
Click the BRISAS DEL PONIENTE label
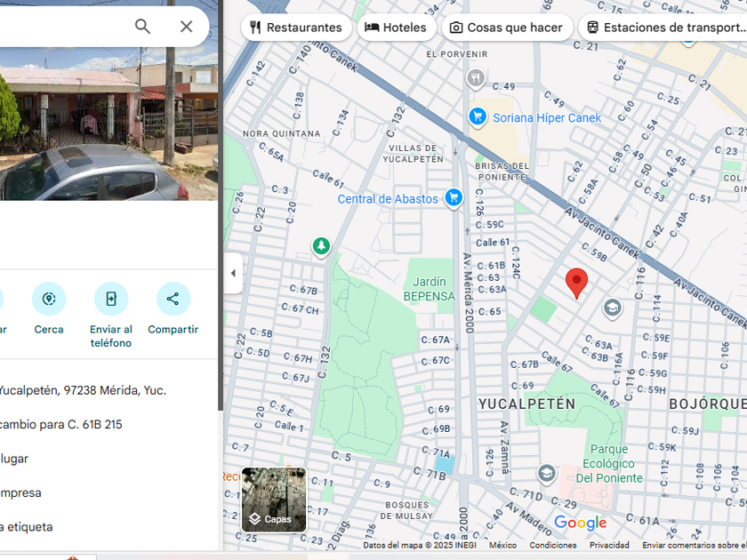[x=502, y=172]
